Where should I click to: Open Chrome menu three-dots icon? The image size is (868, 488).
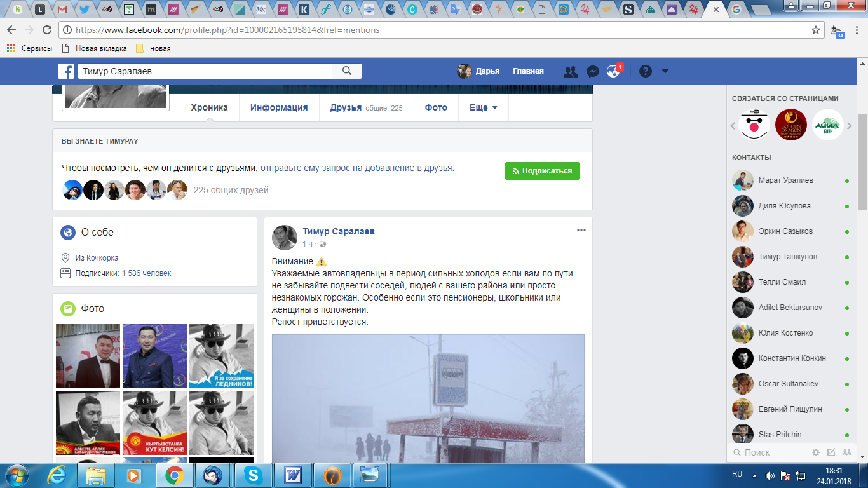[857, 30]
